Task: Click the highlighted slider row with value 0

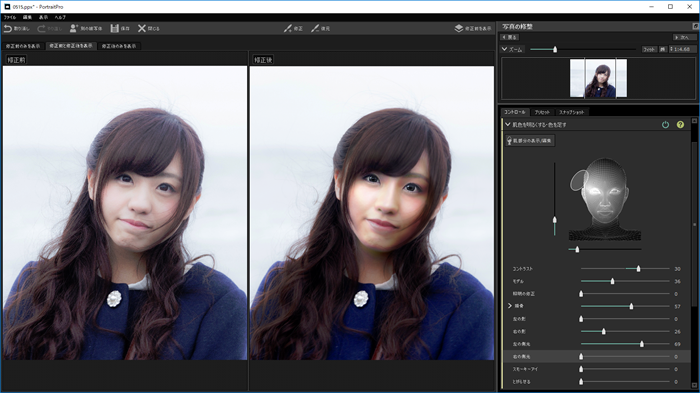Action: point(596,356)
